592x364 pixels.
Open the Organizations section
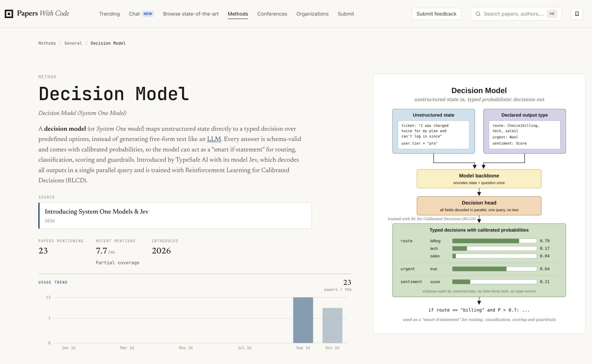pyautogui.click(x=312, y=14)
